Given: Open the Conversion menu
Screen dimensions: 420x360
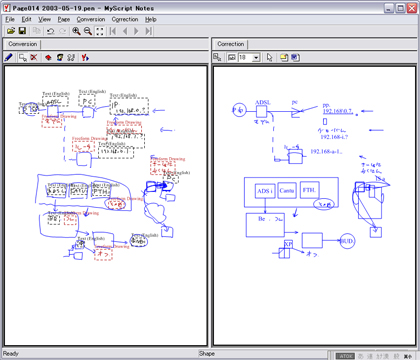Looking at the screenshot, I should coord(91,19).
